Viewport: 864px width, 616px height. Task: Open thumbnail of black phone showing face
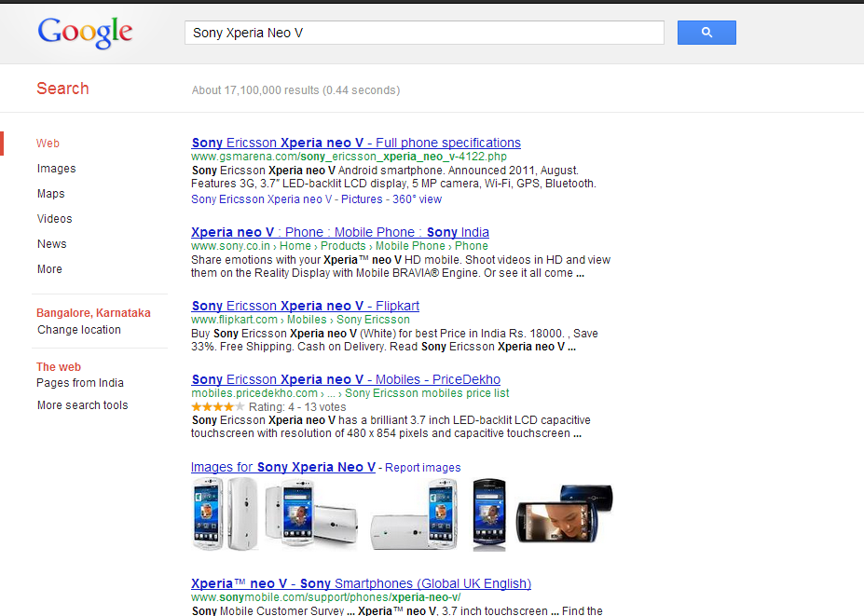pos(564,514)
